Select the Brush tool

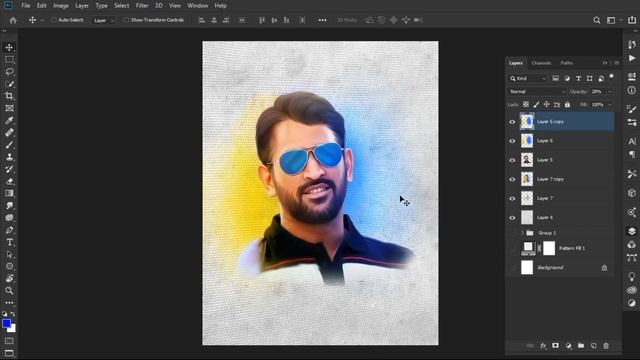(x=9, y=145)
